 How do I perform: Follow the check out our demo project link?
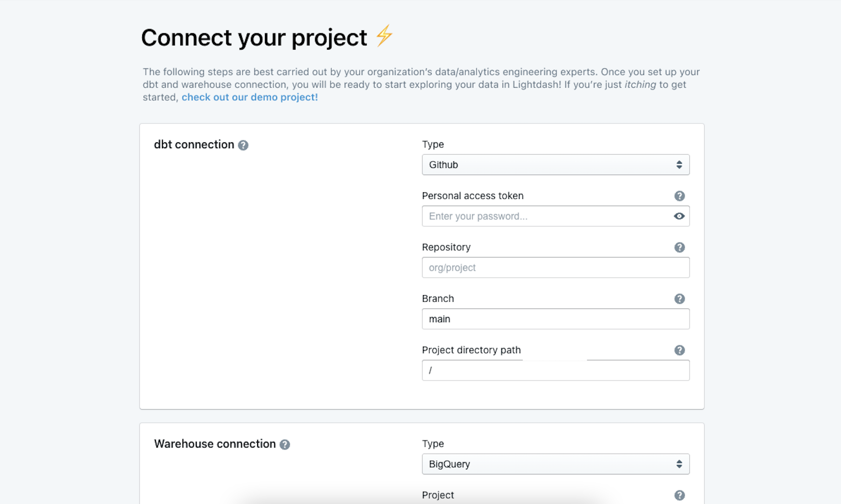point(249,98)
